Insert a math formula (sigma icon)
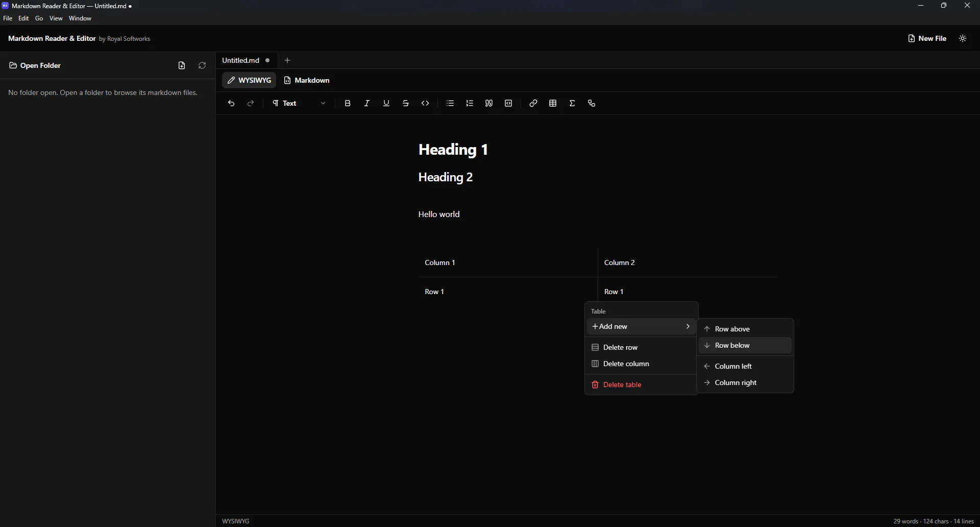Screen dimensions: 980x527 [x=572, y=103]
